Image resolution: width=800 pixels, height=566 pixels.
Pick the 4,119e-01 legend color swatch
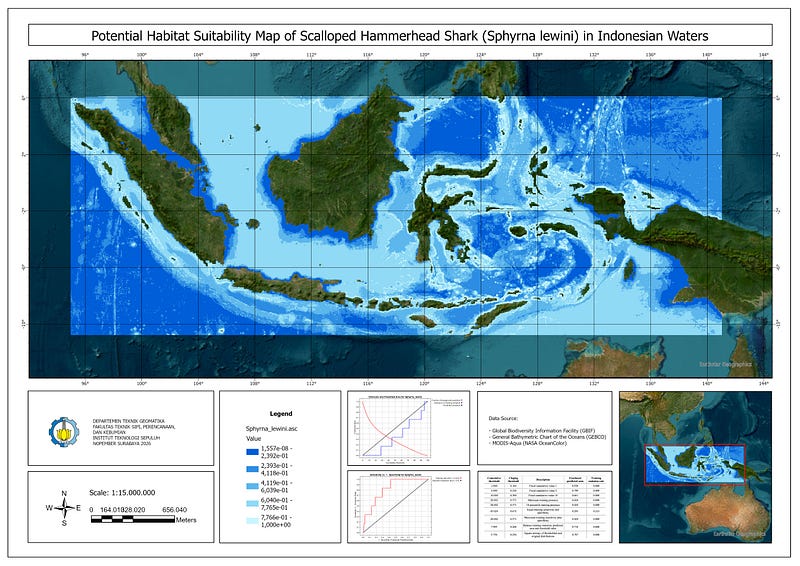click(x=253, y=486)
